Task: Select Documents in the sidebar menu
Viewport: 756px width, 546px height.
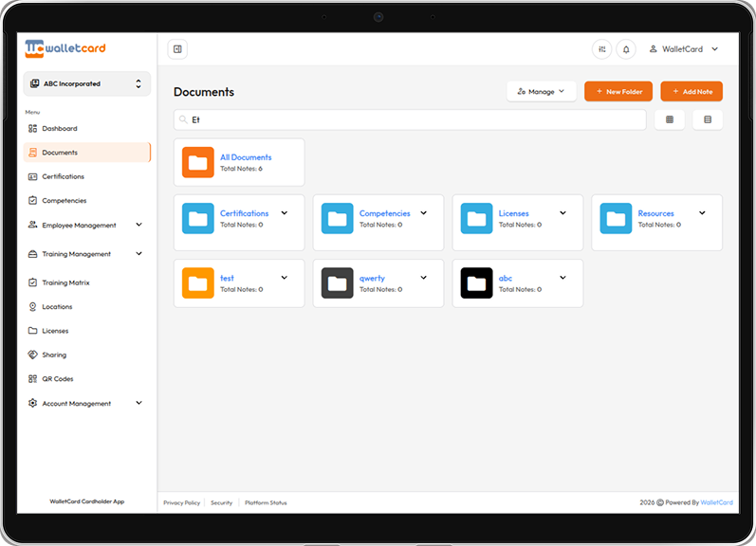Action: (x=86, y=153)
